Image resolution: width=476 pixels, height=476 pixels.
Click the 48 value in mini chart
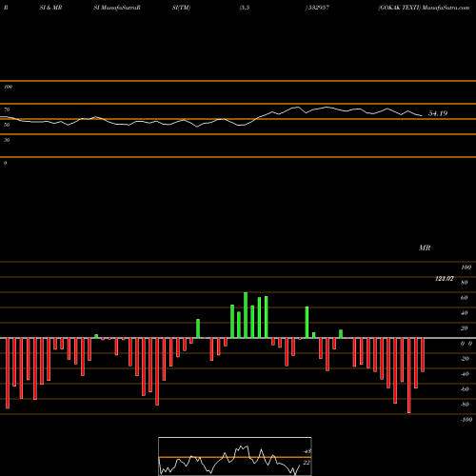pos(307,451)
